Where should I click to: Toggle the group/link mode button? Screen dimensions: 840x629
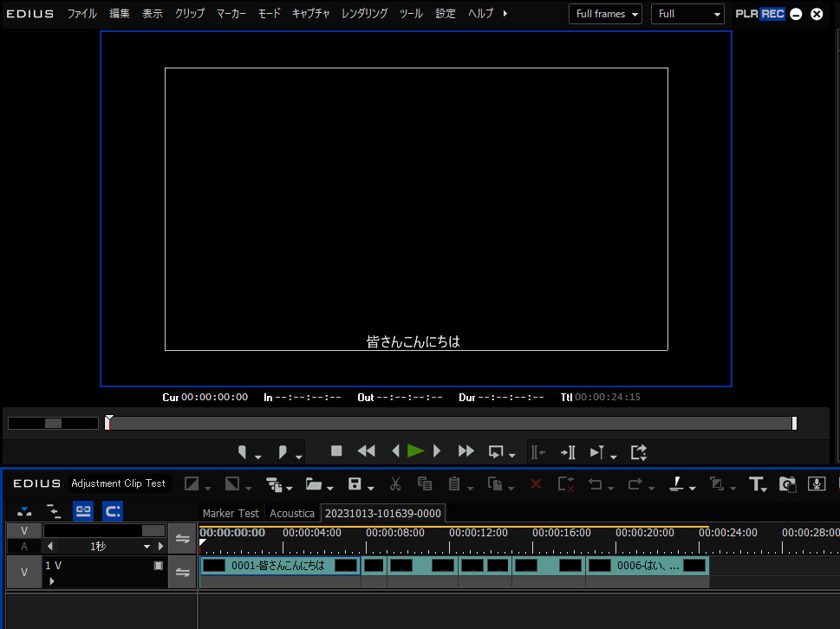(83, 511)
